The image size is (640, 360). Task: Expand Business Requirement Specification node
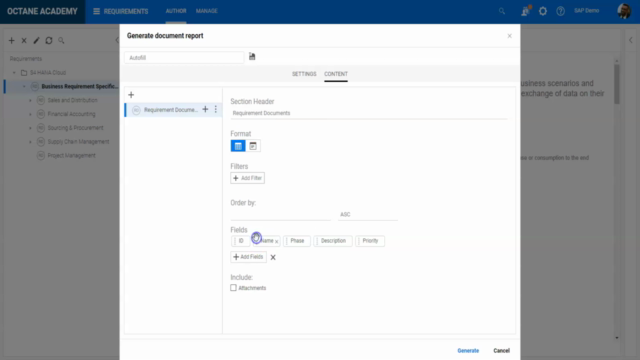[x=24, y=87]
